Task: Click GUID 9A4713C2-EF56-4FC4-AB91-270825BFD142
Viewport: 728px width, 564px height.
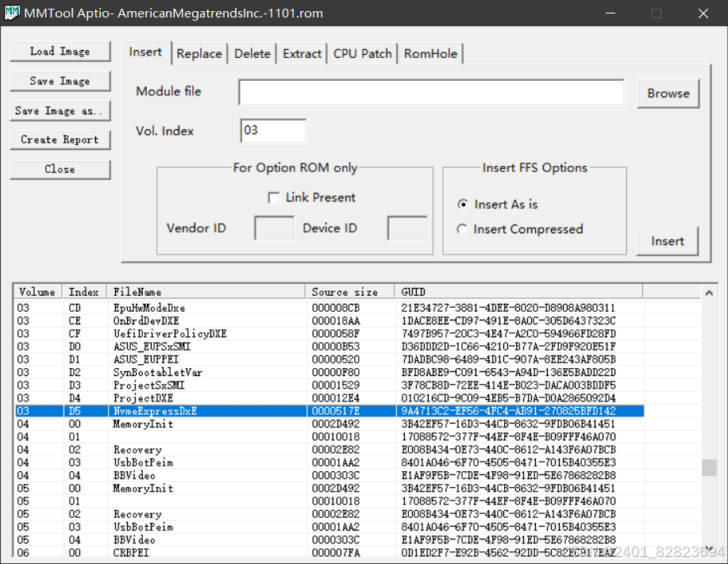Action: pyautogui.click(x=508, y=411)
